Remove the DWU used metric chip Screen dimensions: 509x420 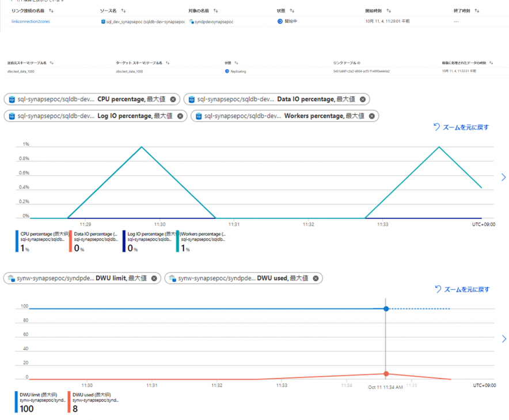point(316,278)
